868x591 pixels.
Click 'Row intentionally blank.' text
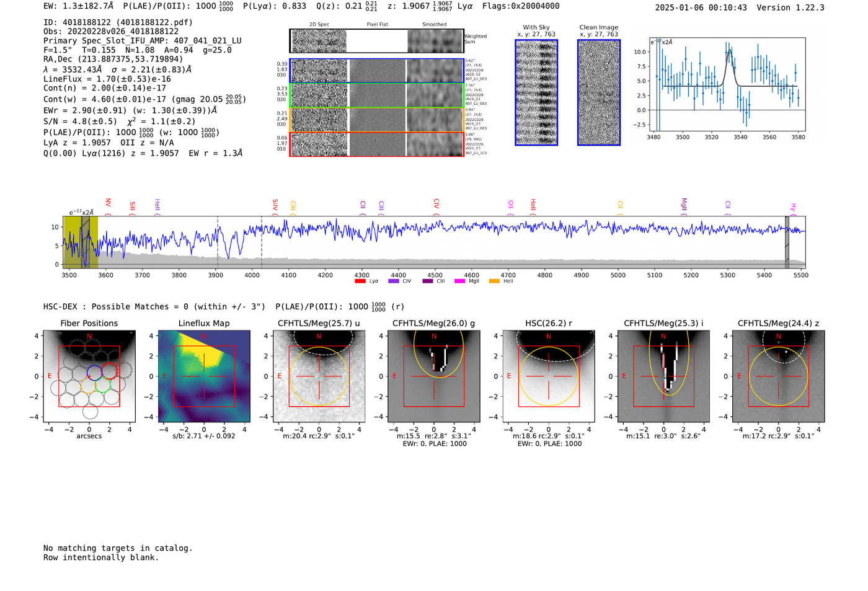[x=101, y=558]
